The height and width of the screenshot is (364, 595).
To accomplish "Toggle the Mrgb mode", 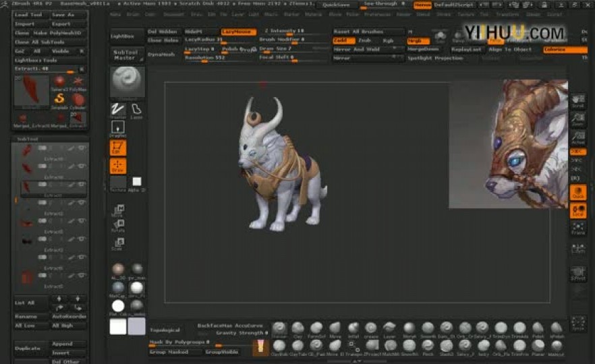I will 418,40.
